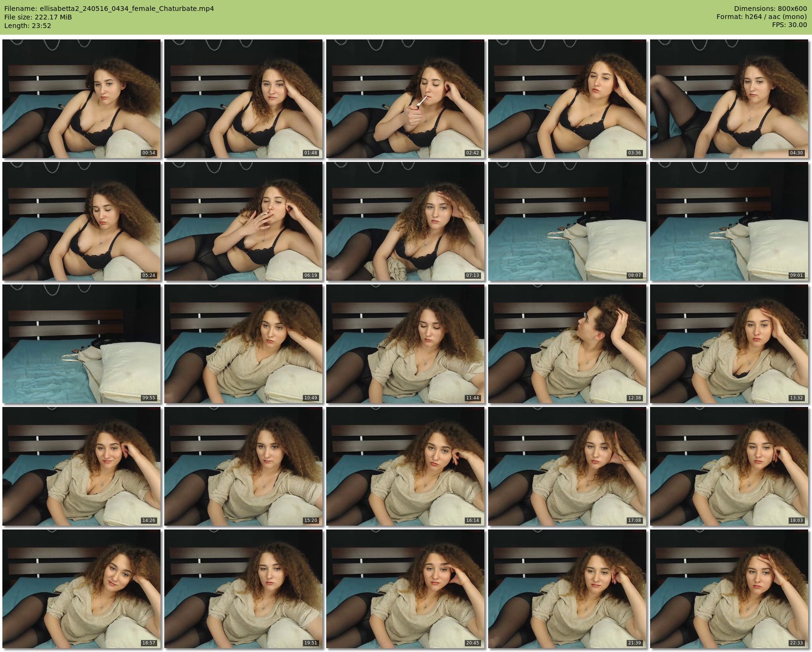812x652 pixels.
Task: Select the thumbnail stamped 08:07
Action: tap(567, 221)
